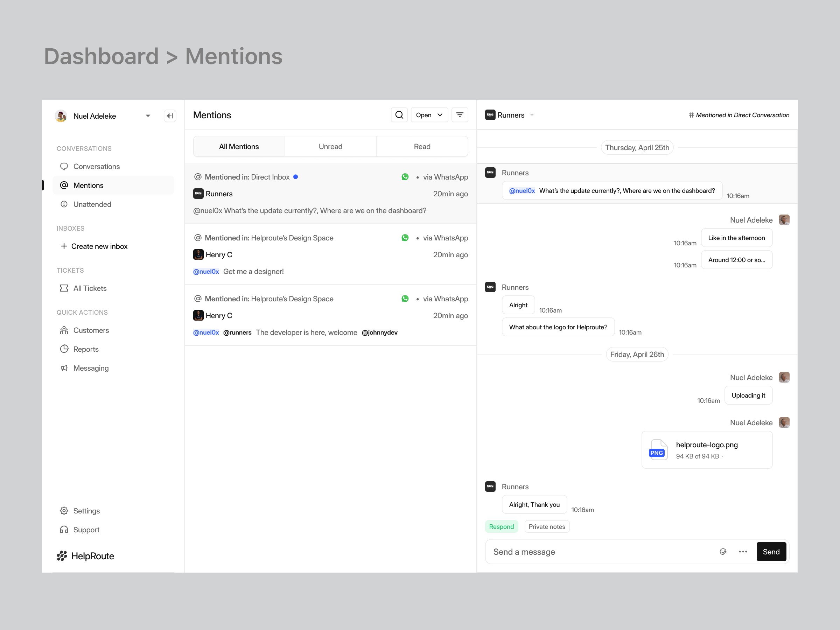The width and height of the screenshot is (840, 630).
Task: Switch to Private notes mode
Action: [546, 526]
